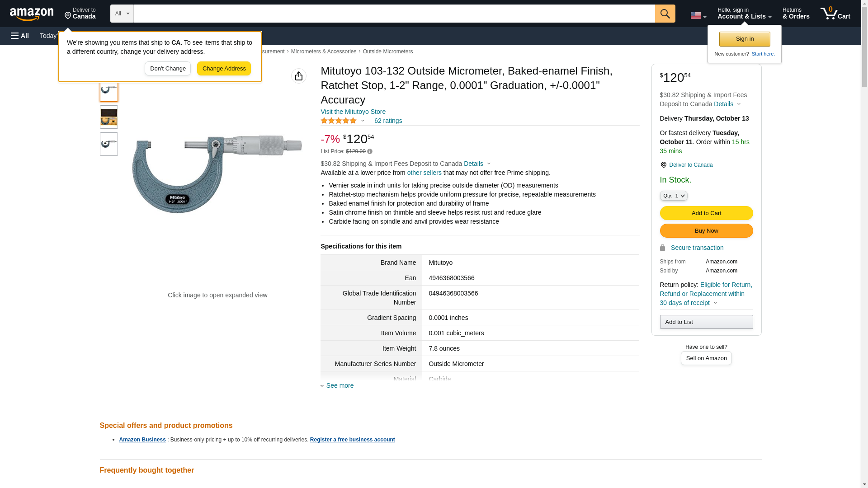The image size is (868, 488).
Task: Click in the Amazon search field
Action: point(394,14)
